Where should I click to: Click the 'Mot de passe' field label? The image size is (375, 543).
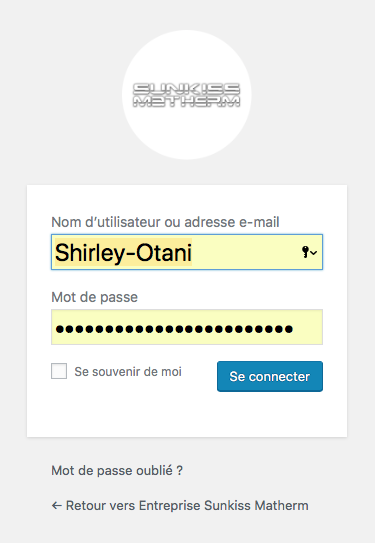(95, 297)
